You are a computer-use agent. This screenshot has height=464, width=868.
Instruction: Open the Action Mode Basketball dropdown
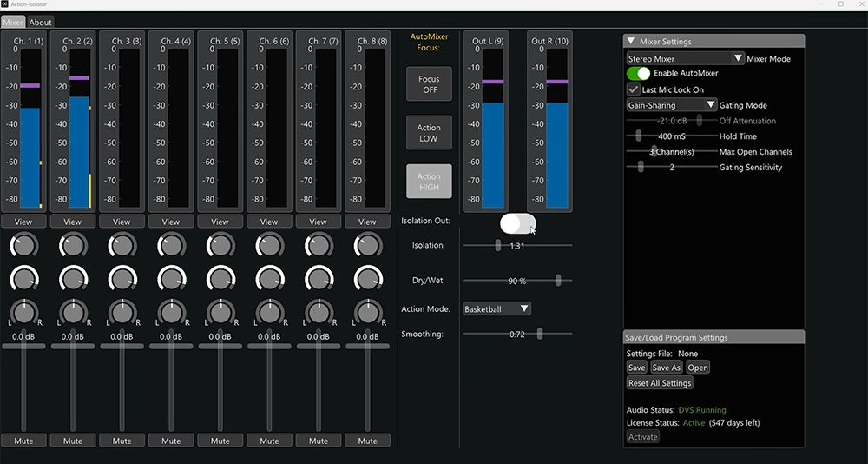[496, 308]
